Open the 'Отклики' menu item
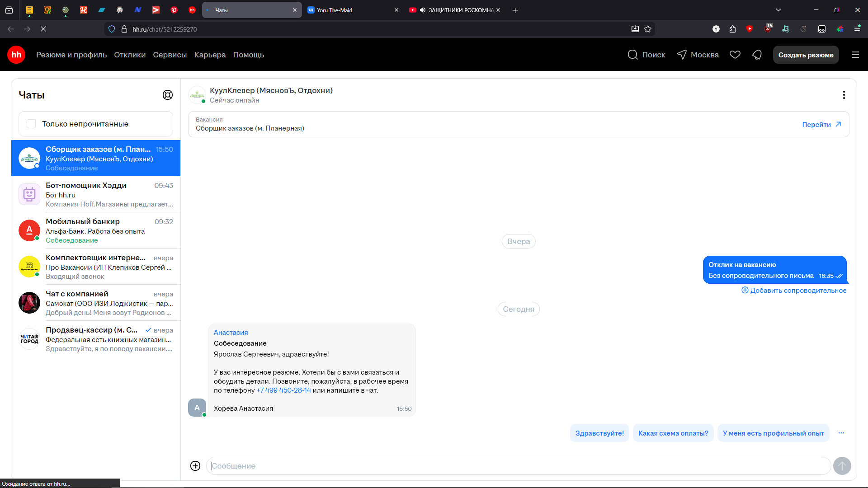The image size is (868, 488). point(130,55)
